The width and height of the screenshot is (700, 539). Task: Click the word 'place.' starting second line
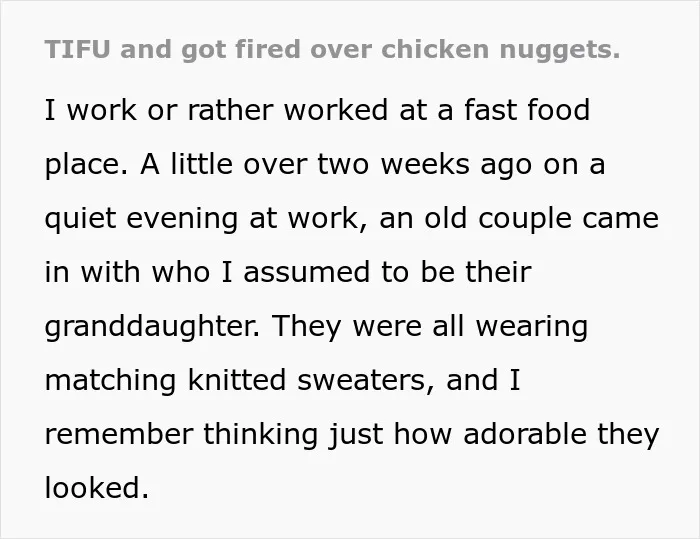click(x=87, y=165)
